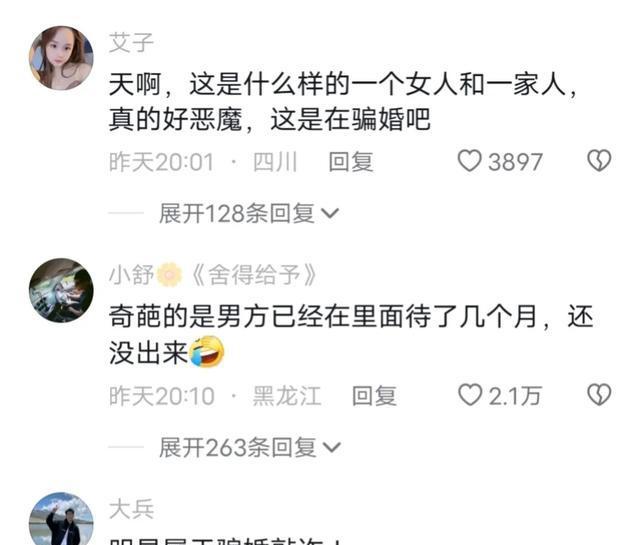640x545 pixels.
Task: Dislike 艾子's comment with broken heart
Action: pos(599,160)
